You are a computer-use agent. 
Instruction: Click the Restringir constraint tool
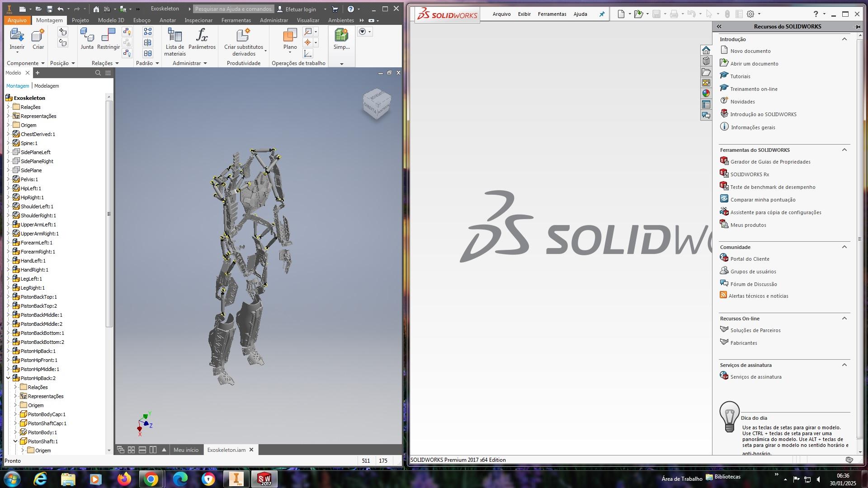tap(108, 35)
